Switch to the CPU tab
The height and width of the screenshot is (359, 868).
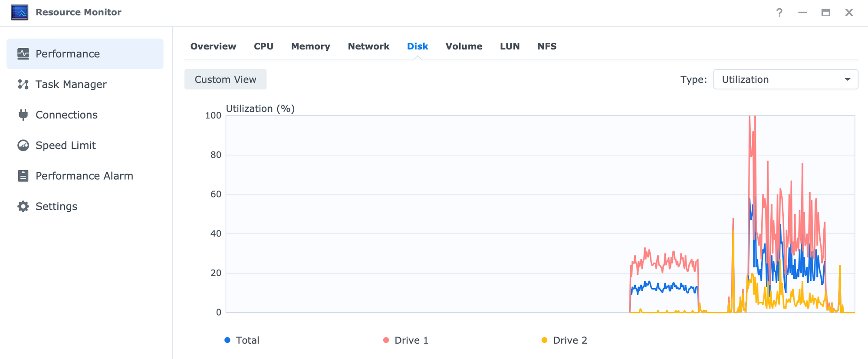[263, 46]
